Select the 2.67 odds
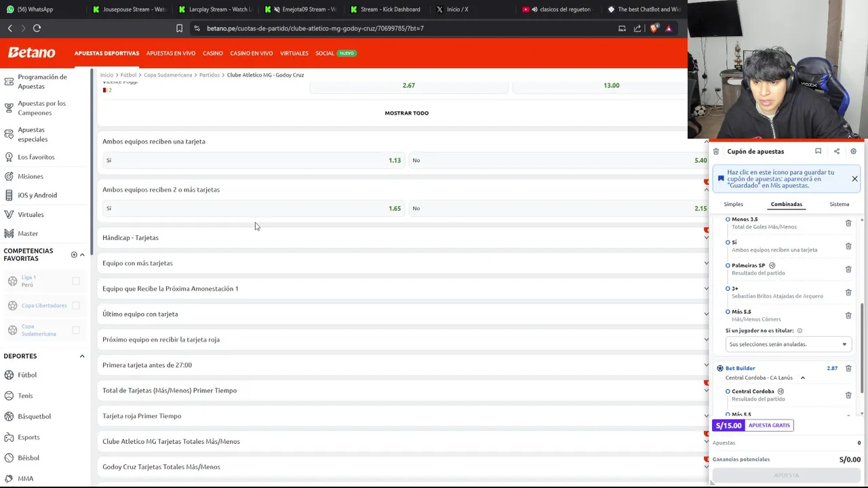Image resolution: width=868 pixels, height=488 pixels. [x=408, y=85]
